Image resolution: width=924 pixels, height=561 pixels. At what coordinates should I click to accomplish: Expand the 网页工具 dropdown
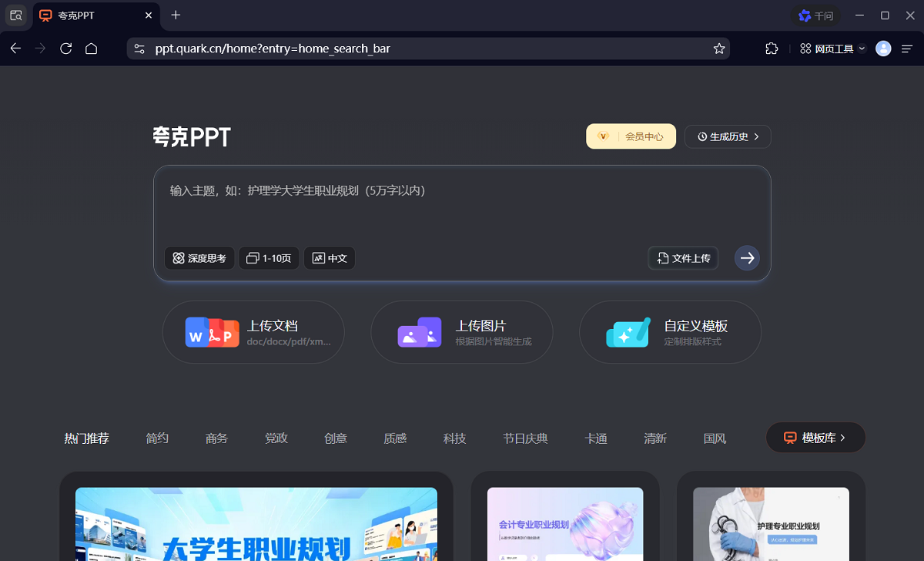[832, 49]
